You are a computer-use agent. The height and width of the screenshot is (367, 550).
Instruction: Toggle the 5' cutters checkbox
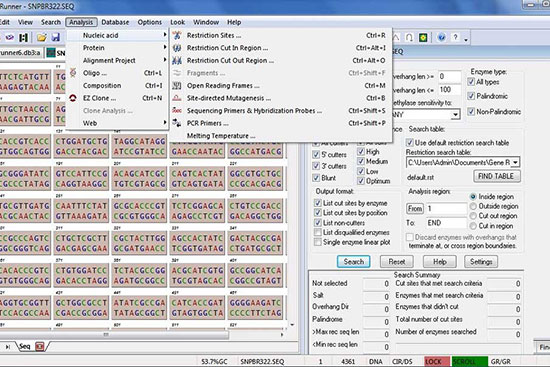[x=316, y=154]
